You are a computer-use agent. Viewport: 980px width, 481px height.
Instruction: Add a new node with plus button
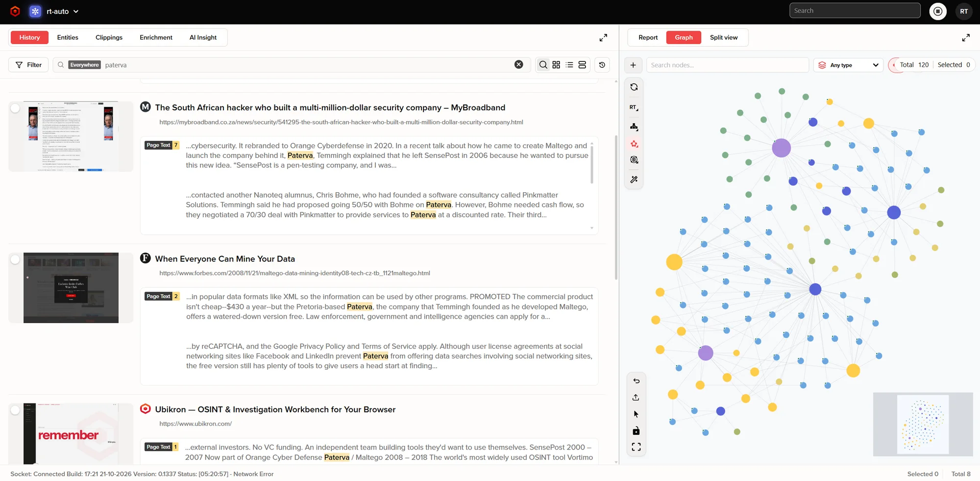point(633,65)
